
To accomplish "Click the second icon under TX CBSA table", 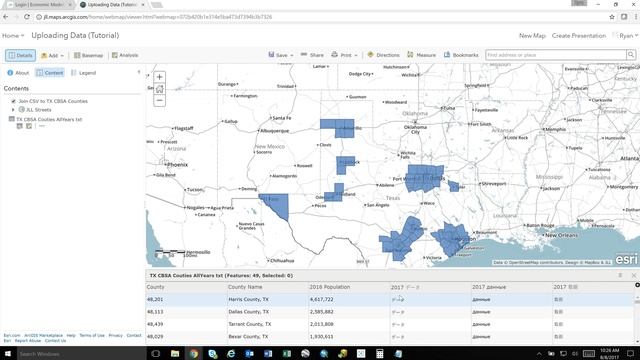I will [29, 126].
